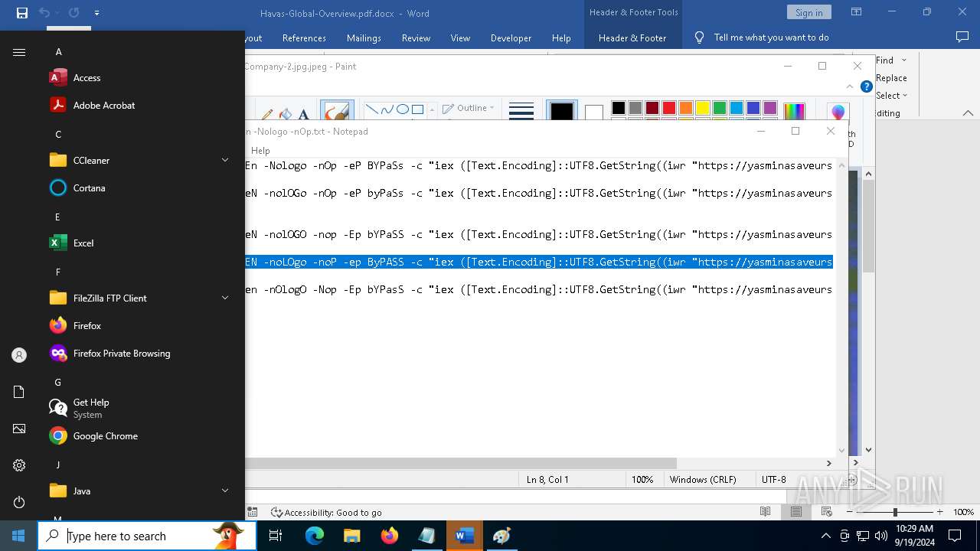Open the Developer tab
This screenshot has height=551, width=980.
pos(511,37)
